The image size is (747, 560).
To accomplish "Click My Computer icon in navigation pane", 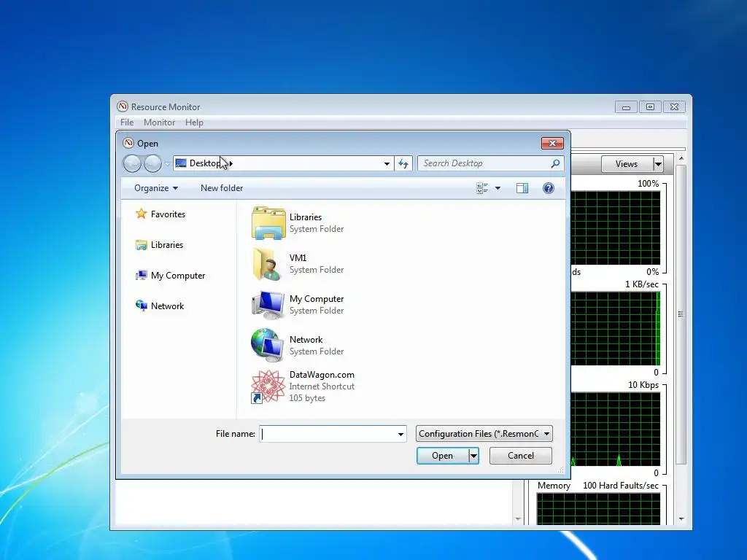I will coord(141,275).
